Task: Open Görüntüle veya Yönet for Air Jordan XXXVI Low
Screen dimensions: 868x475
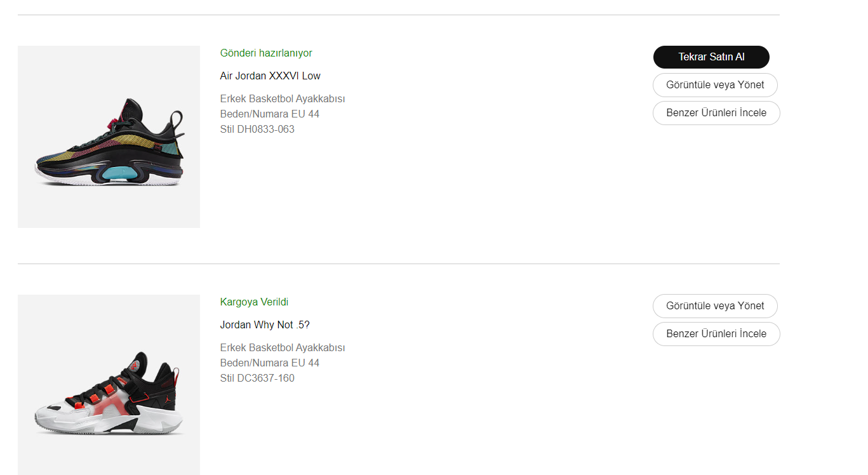Action: pyautogui.click(x=715, y=85)
